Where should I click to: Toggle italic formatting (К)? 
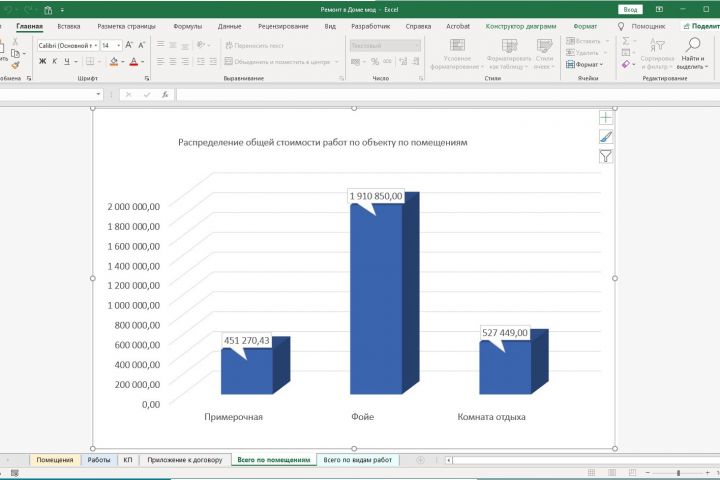pos(56,62)
